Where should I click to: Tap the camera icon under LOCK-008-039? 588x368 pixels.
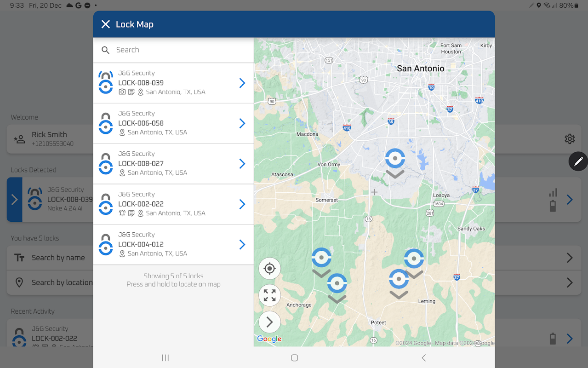click(122, 92)
